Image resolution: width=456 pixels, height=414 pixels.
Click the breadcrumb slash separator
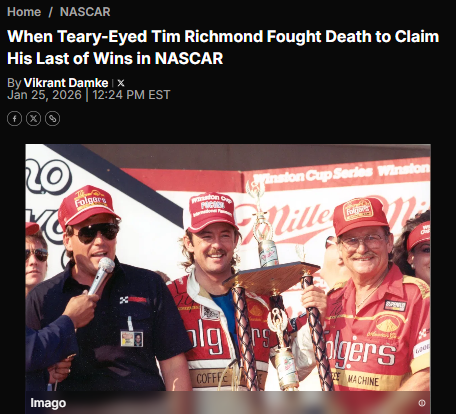50,12
